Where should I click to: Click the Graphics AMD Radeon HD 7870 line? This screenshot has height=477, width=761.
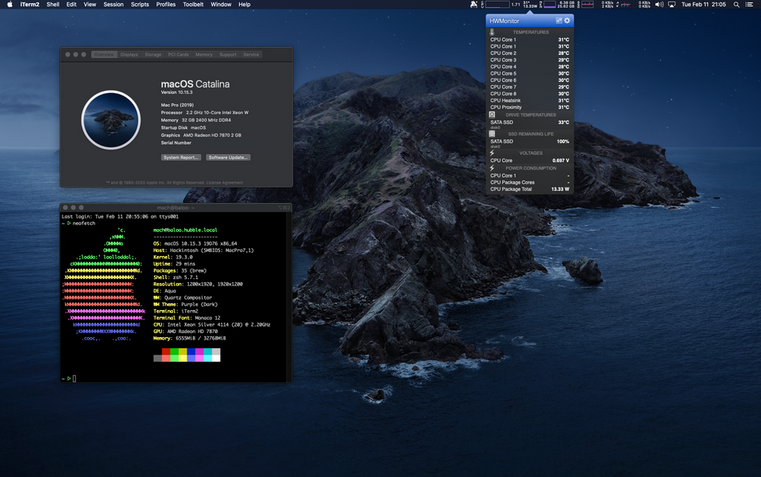click(x=201, y=135)
